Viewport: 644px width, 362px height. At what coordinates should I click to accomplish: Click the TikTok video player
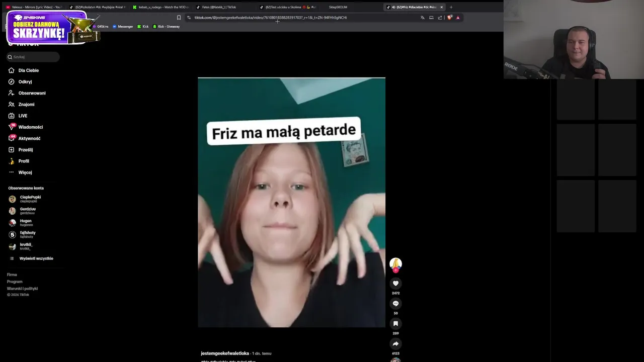coord(291,202)
